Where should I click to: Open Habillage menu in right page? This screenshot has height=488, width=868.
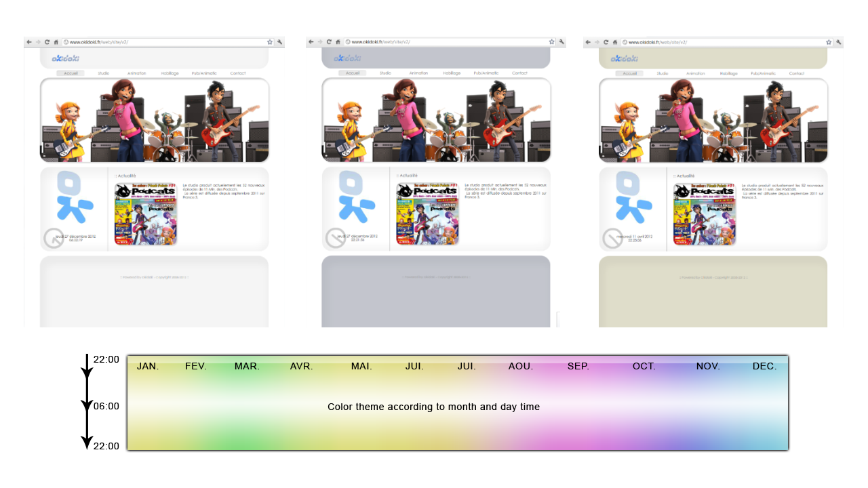tap(729, 73)
